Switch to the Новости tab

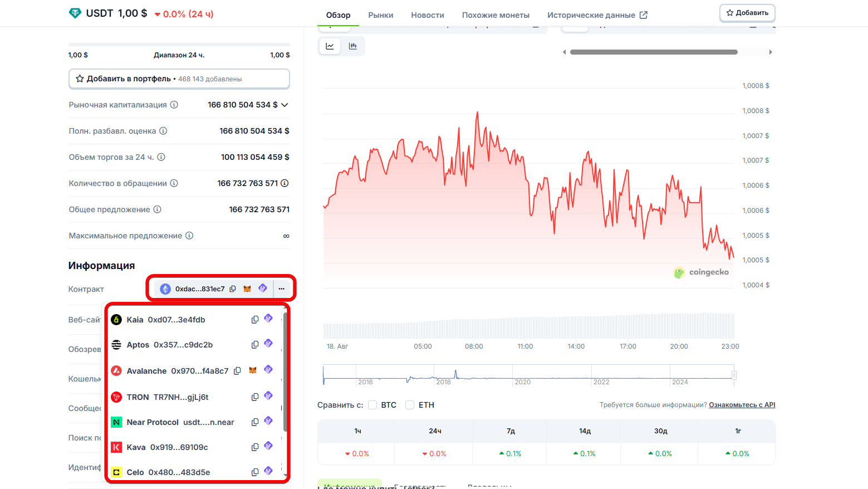click(x=428, y=15)
